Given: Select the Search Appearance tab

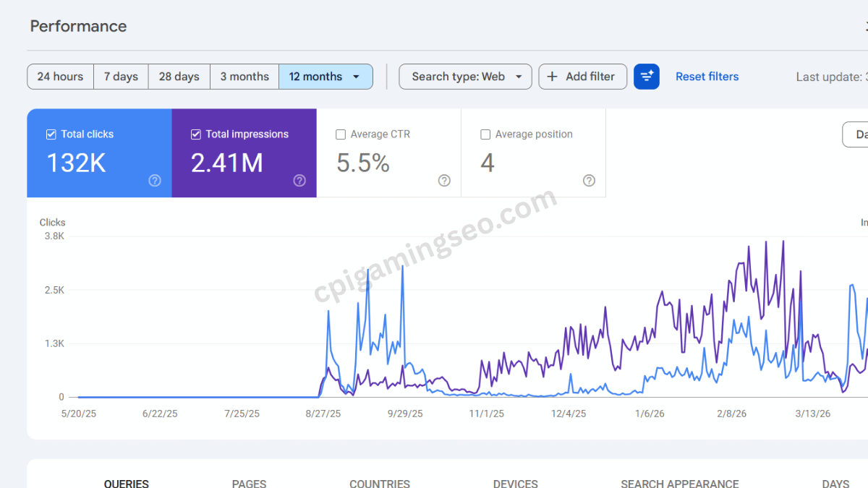Looking at the screenshot, I should [679, 483].
